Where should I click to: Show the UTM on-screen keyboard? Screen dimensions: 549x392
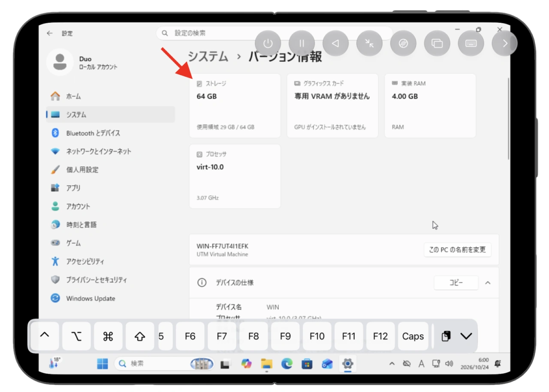471,43
